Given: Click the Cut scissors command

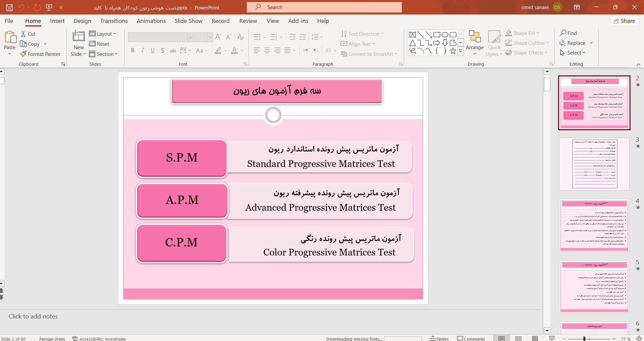Looking at the screenshot, I should pos(28,34).
